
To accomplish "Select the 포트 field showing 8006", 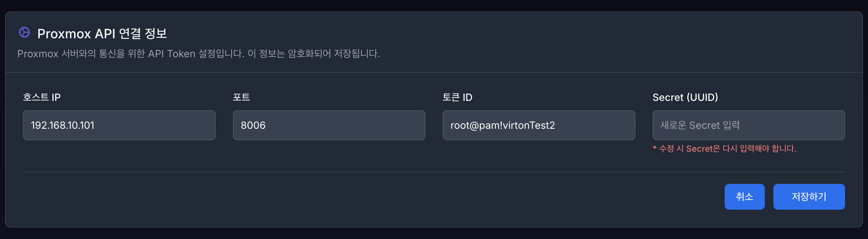I will tap(328, 125).
